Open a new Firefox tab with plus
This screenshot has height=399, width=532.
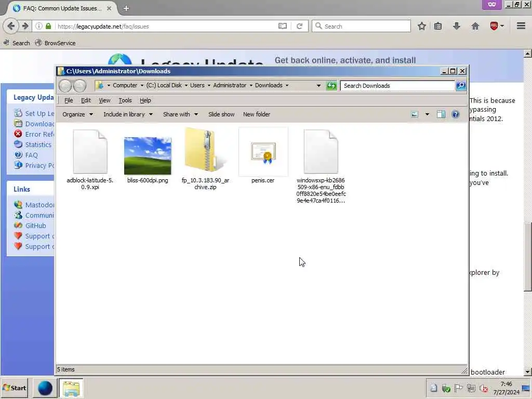point(126,8)
